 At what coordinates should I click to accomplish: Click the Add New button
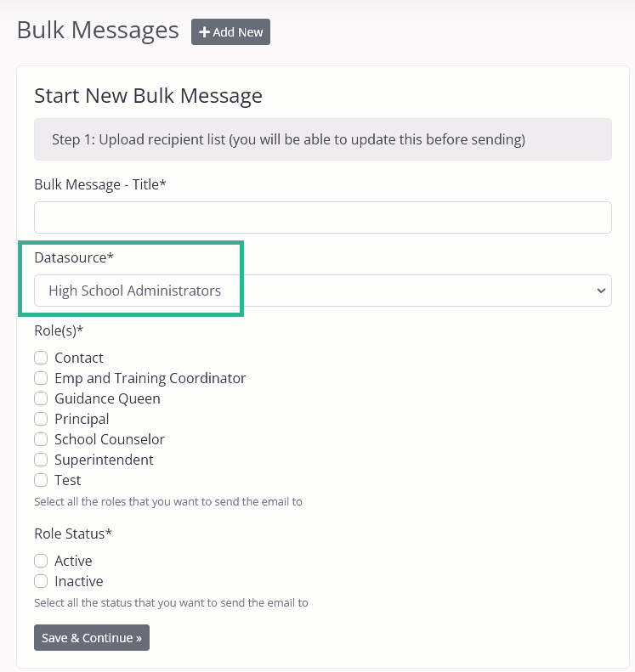[x=230, y=31]
